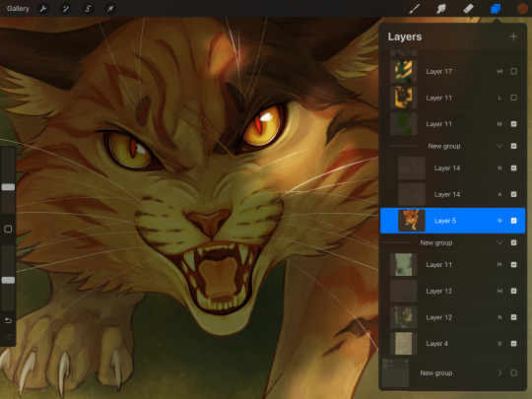Click the brush opacity slider handle
This screenshot has height=399, width=532.
tap(8, 280)
